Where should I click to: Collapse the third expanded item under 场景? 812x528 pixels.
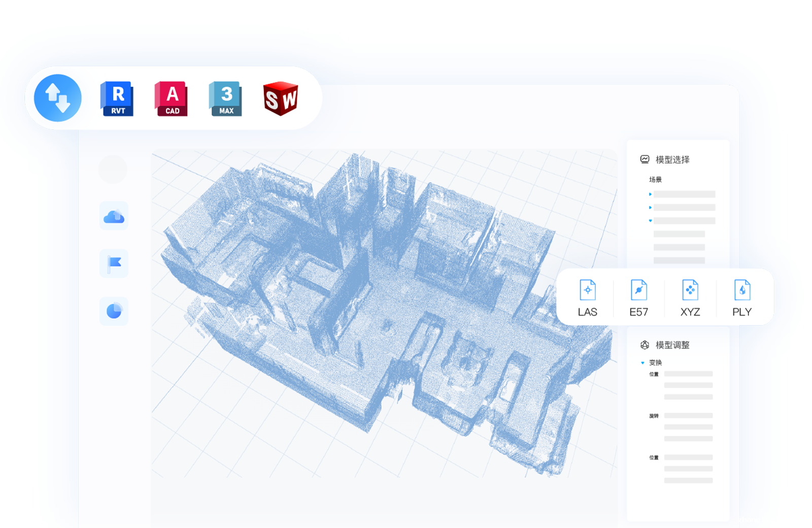[650, 221]
